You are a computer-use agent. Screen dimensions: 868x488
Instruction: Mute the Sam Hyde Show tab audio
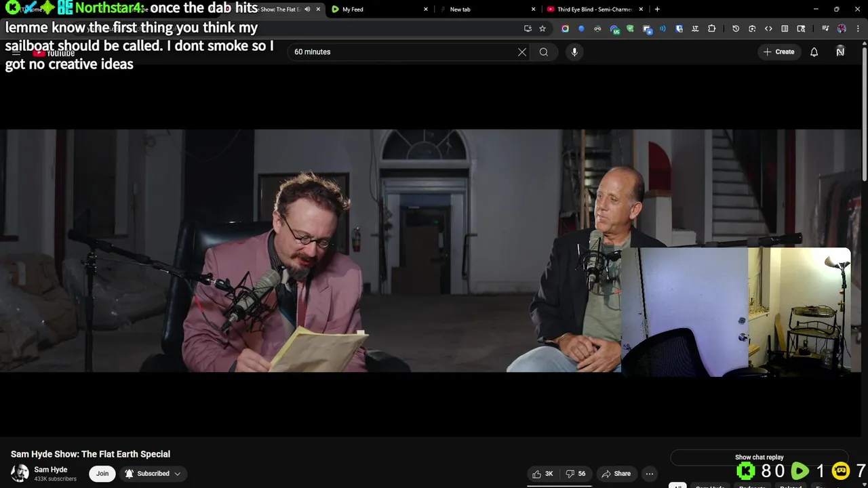[x=307, y=9]
